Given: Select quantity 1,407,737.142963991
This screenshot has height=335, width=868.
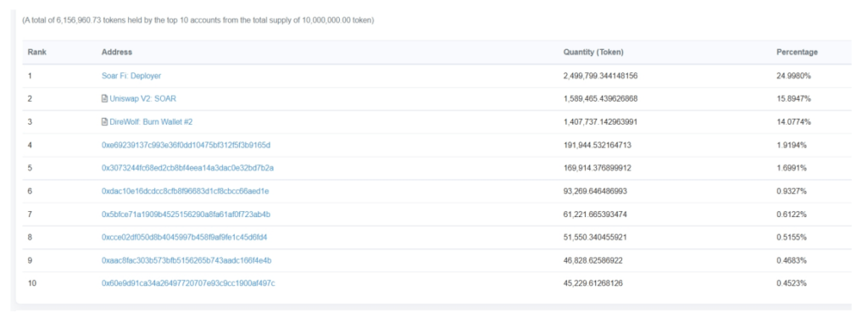Looking at the screenshot, I should click(x=600, y=122).
